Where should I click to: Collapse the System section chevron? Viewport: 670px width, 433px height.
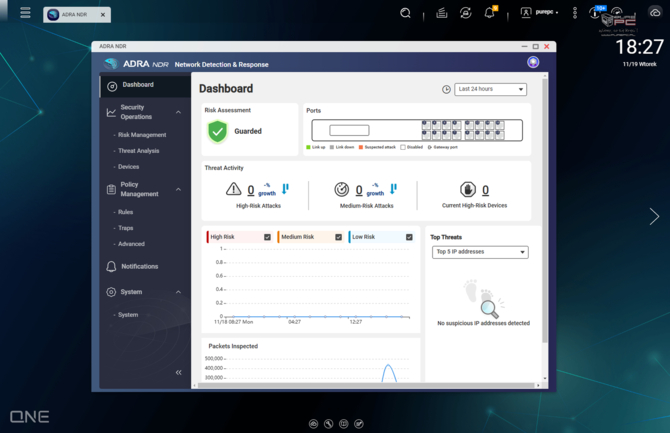tap(178, 292)
